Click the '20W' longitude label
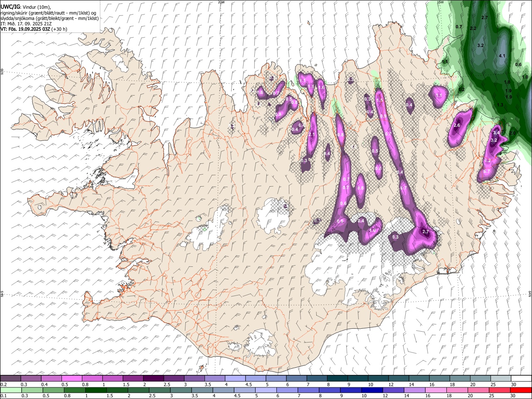 [221, 2]
